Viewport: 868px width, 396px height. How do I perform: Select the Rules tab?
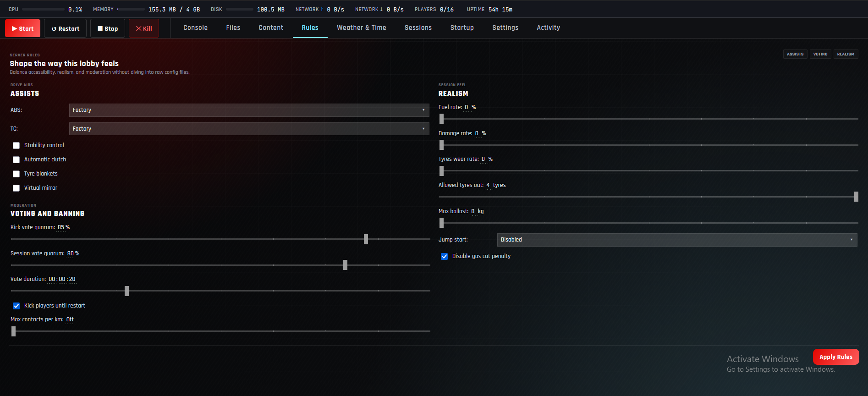(x=310, y=28)
